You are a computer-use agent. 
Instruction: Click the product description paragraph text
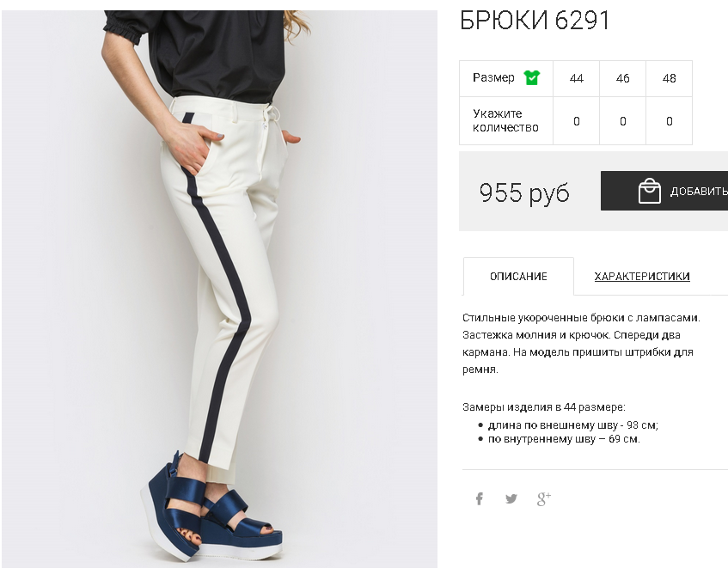tap(581, 344)
